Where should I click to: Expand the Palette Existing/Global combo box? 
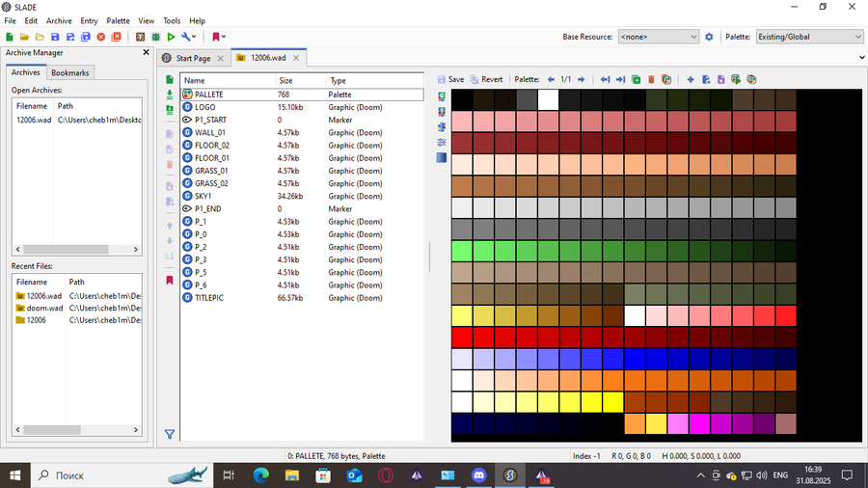point(809,37)
